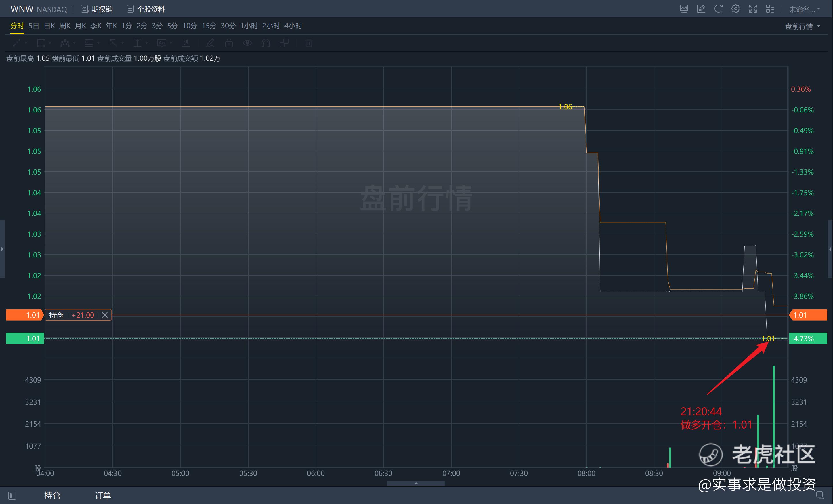This screenshot has height=504, width=833.
Task: Expand the left side panel arrow
Action: [2, 249]
